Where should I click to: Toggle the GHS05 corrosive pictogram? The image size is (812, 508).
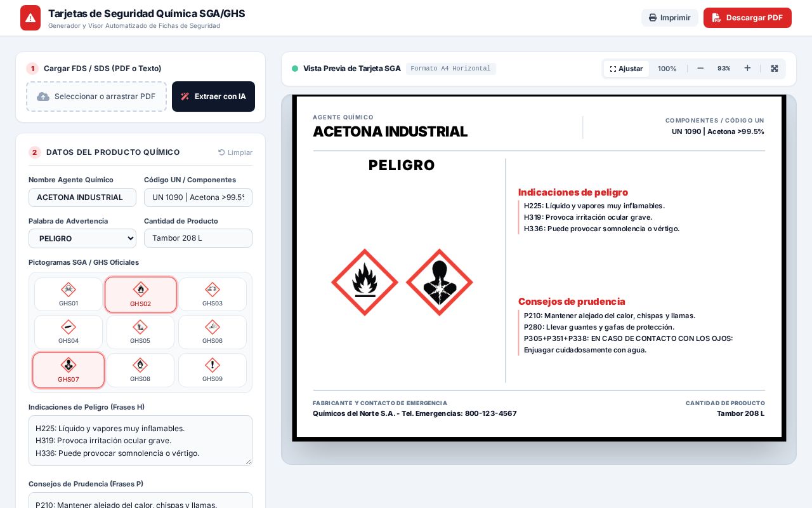click(x=140, y=332)
